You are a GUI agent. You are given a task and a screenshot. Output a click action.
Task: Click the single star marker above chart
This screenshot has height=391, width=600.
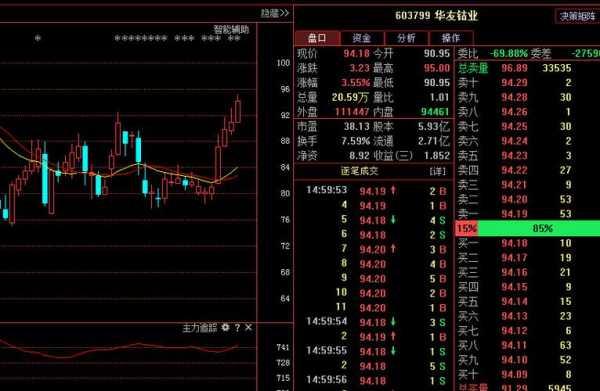38,38
